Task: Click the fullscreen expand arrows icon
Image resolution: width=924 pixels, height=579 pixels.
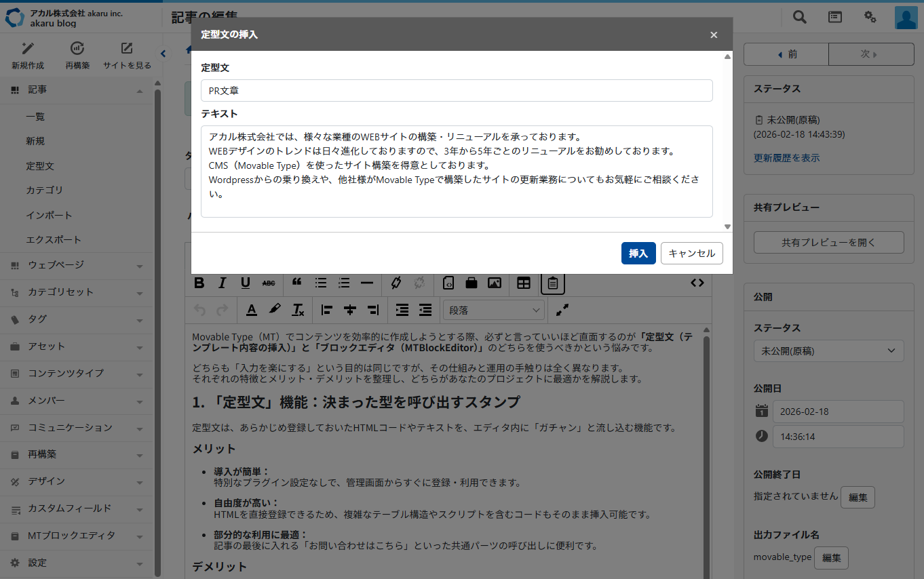Action: (x=562, y=310)
